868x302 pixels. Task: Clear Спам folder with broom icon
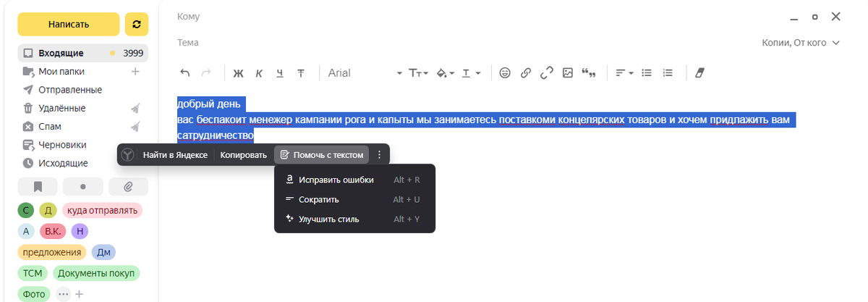tap(135, 127)
